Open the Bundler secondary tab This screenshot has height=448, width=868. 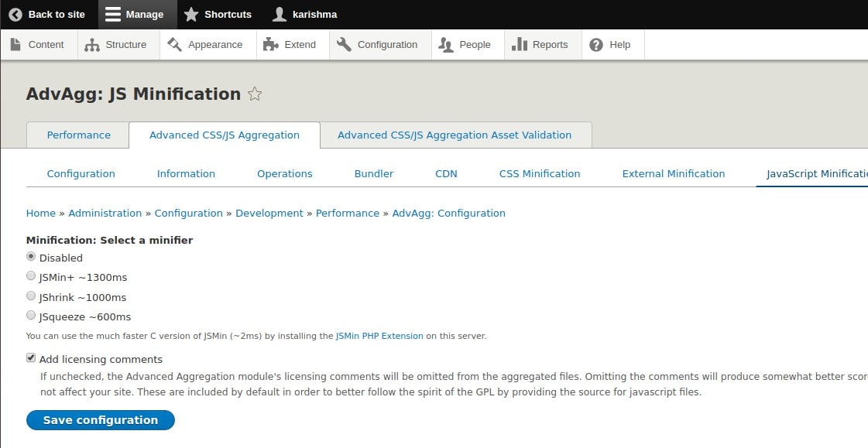[374, 173]
